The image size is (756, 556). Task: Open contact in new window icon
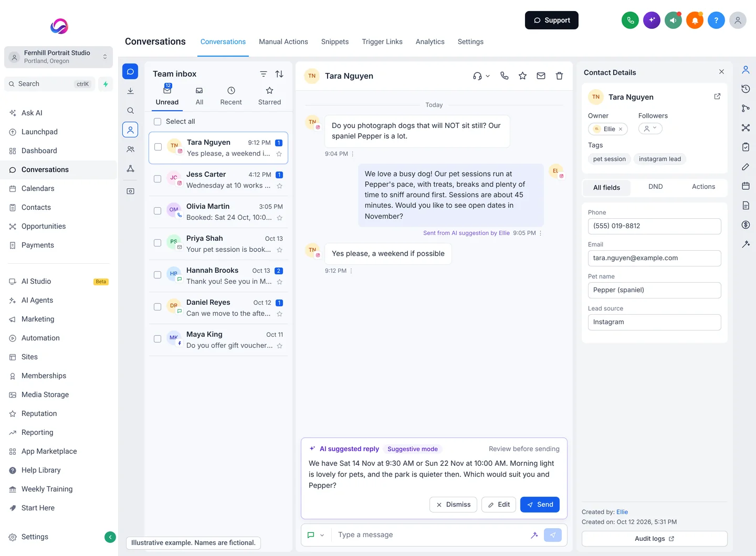717,97
